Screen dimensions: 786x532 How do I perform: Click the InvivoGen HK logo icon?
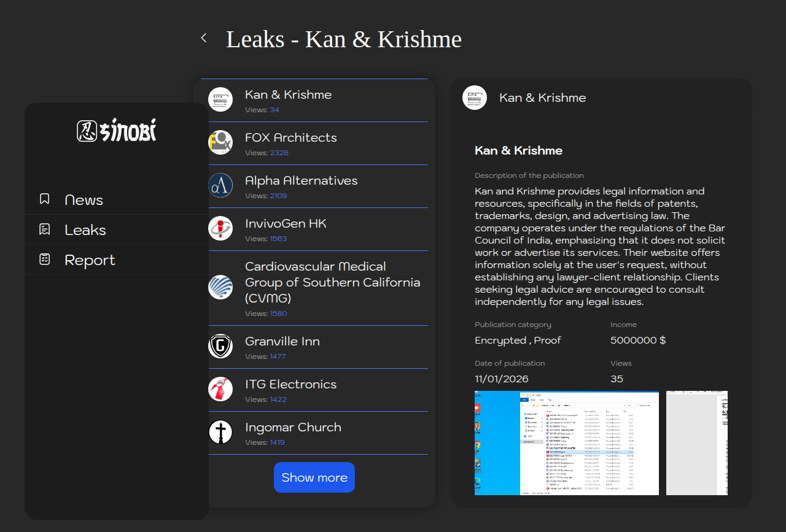pos(220,228)
